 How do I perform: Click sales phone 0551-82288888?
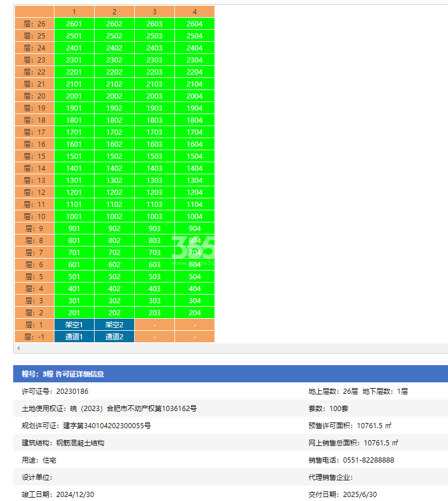pyautogui.click(x=369, y=460)
